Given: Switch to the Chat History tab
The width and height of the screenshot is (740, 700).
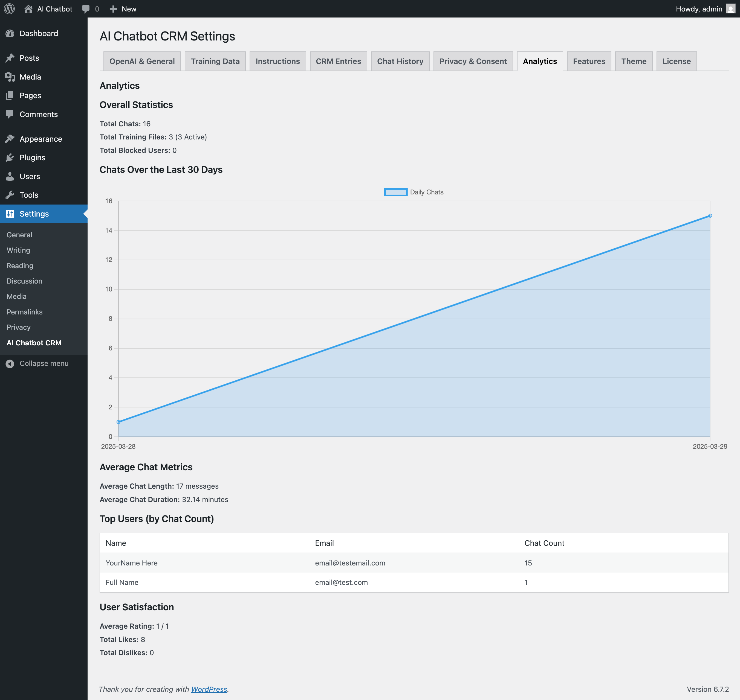Looking at the screenshot, I should click(x=400, y=61).
